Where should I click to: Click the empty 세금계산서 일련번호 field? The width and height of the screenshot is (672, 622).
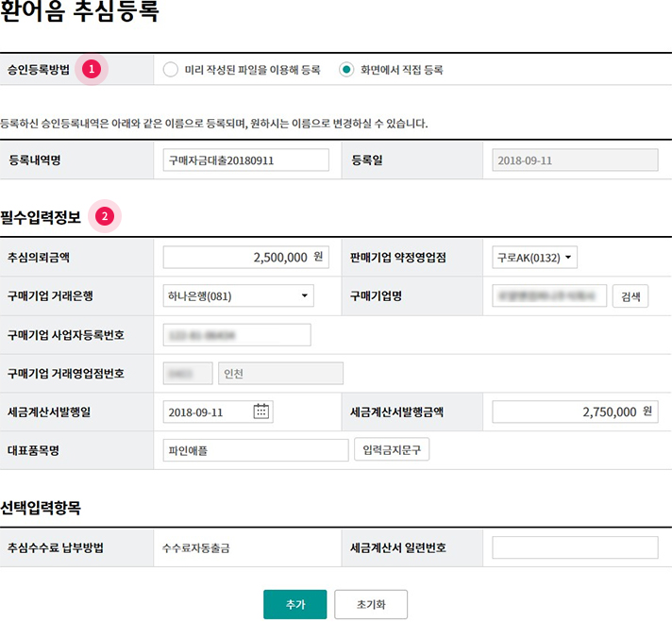coord(575,547)
